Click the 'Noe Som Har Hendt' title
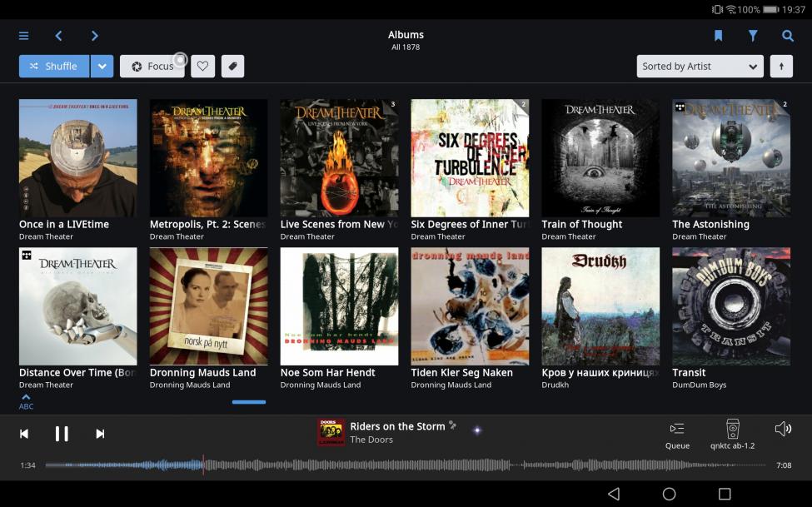The height and width of the screenshot is (507, 812). (328, 372)
